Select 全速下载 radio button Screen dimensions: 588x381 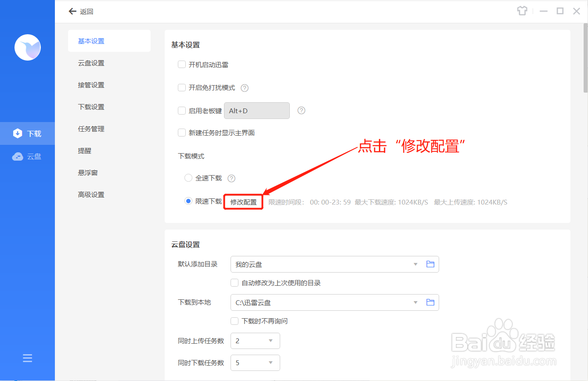coord(188,178)
